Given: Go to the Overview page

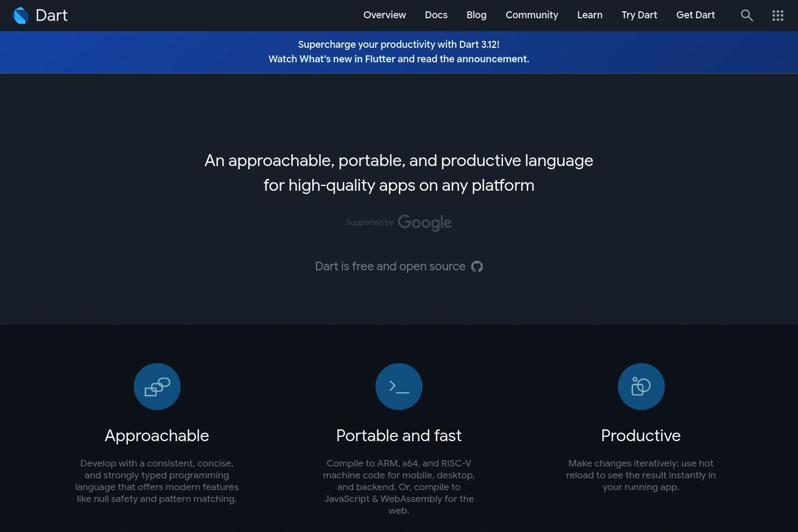Looking at the screenshot, I should click(x=385, y=15).
